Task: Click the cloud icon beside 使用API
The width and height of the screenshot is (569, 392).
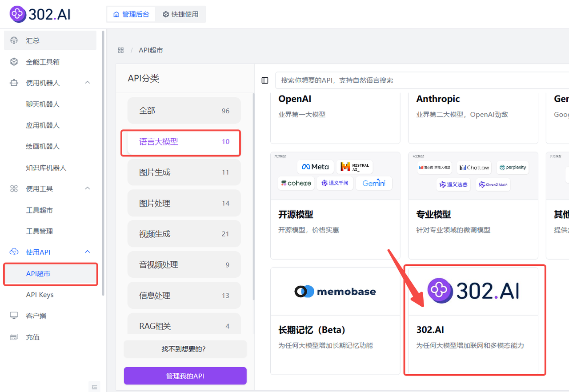Action: pyautogui.click(x=14, y=252)
